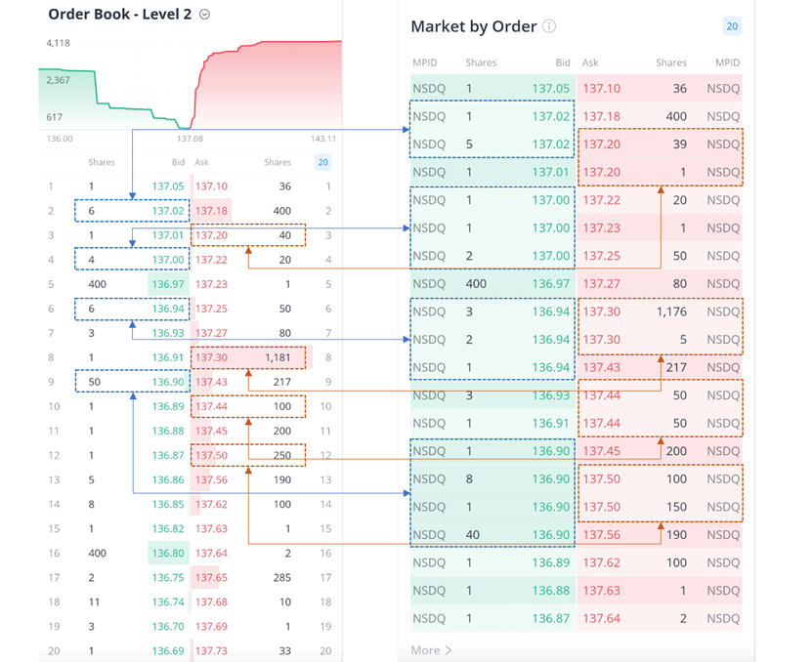Open the Order Book Level 2 dropdown chevron

point(204,15)
